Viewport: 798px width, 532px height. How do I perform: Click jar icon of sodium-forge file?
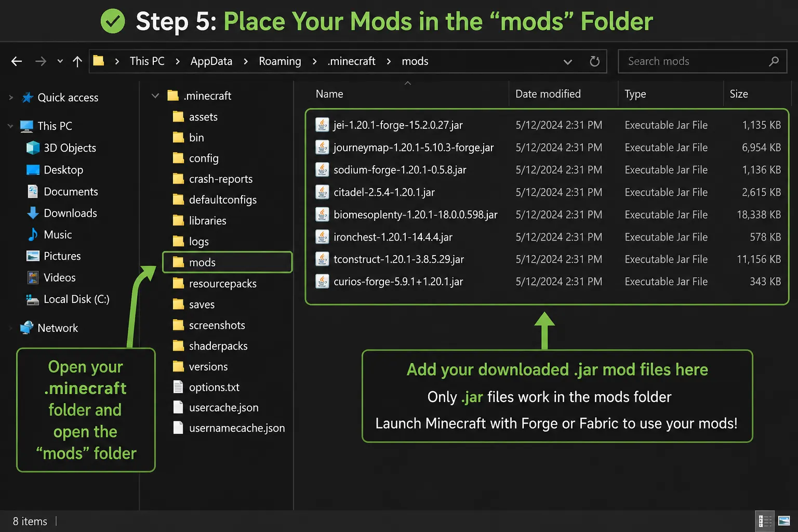tap(322, 169)
